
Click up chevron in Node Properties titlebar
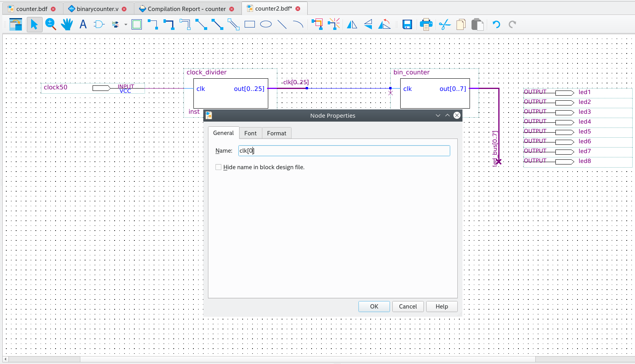click(x=447, y=115)
